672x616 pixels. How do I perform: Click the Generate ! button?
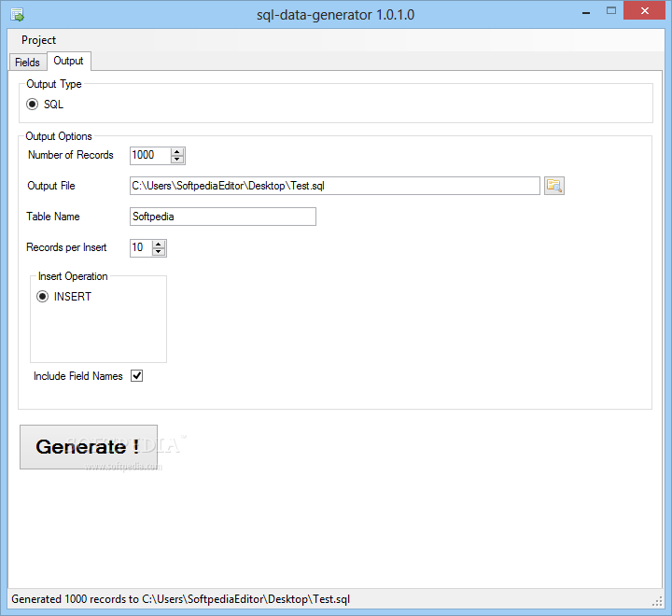pyautogui.click(x=89, y=447)
